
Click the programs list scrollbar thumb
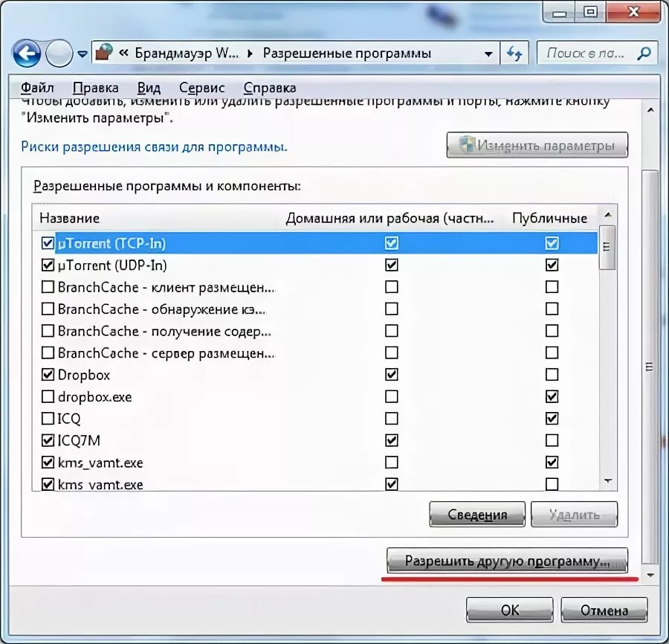[607, 248]
